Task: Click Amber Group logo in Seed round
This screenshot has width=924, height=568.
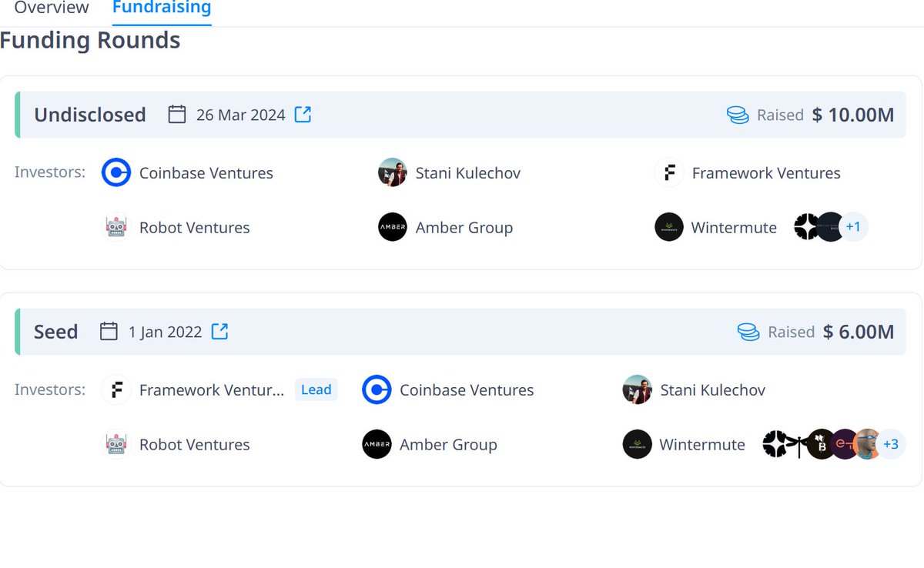Action: pos(377,445)
